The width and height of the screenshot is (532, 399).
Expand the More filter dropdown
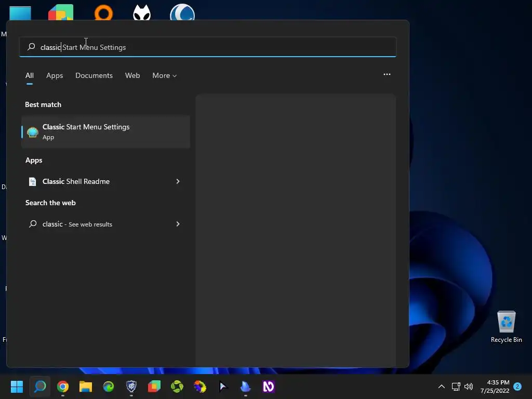165,76
